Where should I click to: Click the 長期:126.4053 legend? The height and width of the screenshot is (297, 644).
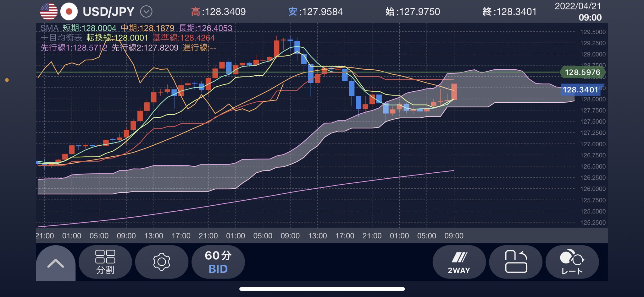[205, 28]
